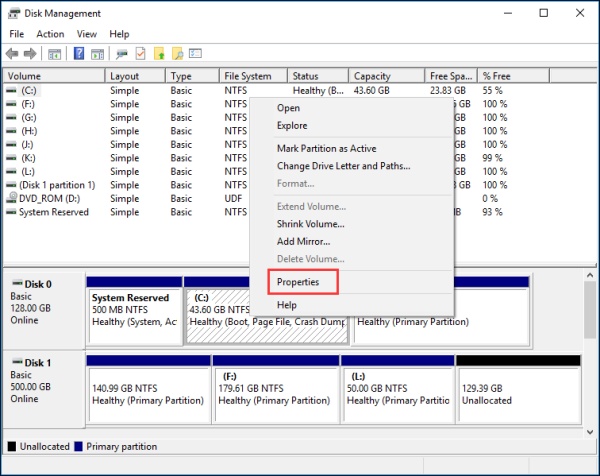Toggle the Show/Hide Console Tree icon

pos(54,54)
